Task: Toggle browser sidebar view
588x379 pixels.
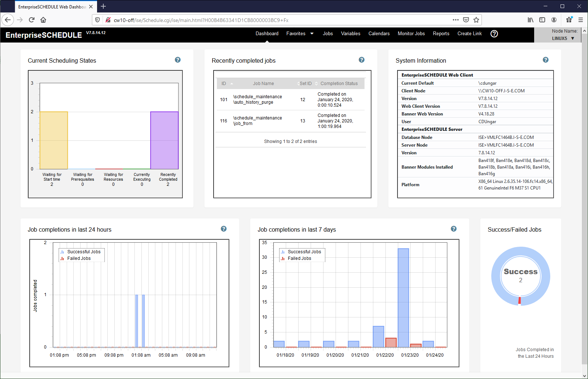Action: 542,20
